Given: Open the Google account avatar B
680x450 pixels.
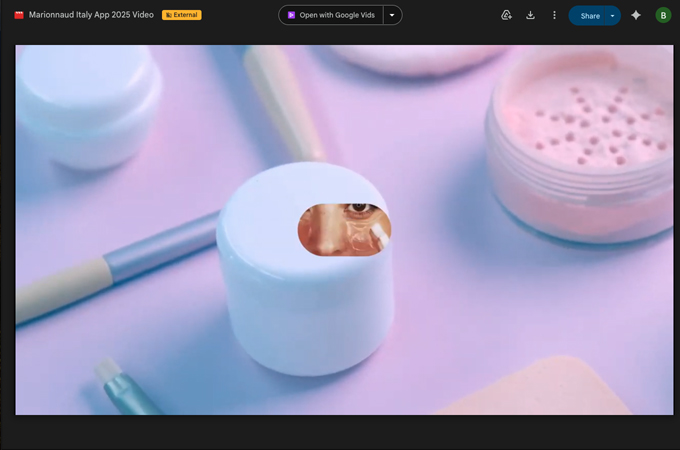Looking at the screenshot, I should point(663,16).
